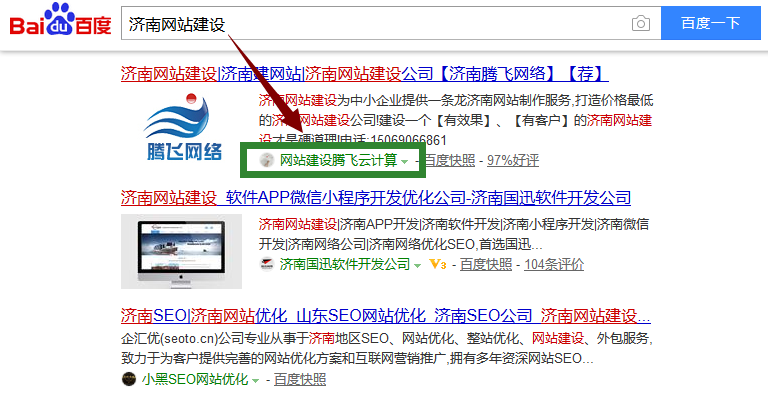Click the V3 credibility badge
768x400 pixels.
pyautogui.click(x=436, y=264)
